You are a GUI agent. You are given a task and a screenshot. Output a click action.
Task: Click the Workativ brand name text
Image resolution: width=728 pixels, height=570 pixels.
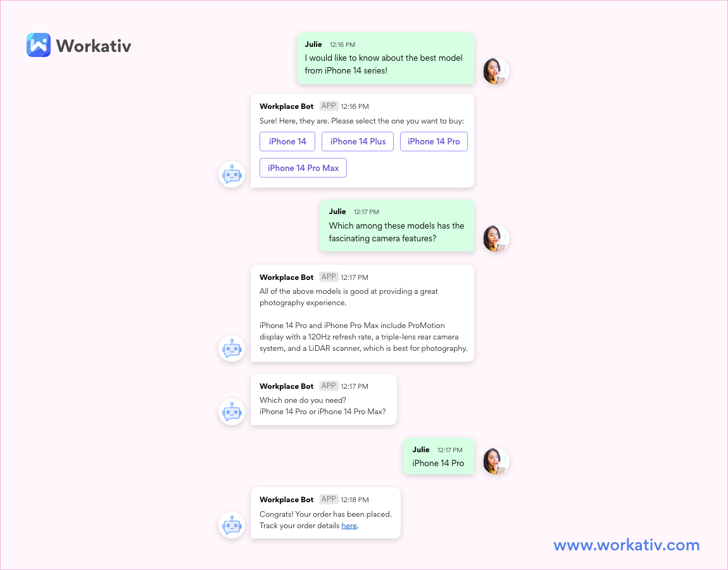pos(94,46)
